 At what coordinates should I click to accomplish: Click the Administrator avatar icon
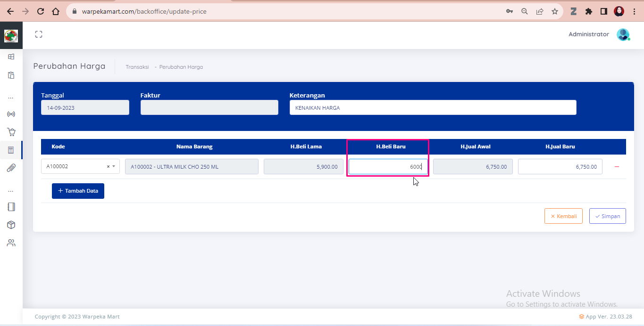(623, 34)
